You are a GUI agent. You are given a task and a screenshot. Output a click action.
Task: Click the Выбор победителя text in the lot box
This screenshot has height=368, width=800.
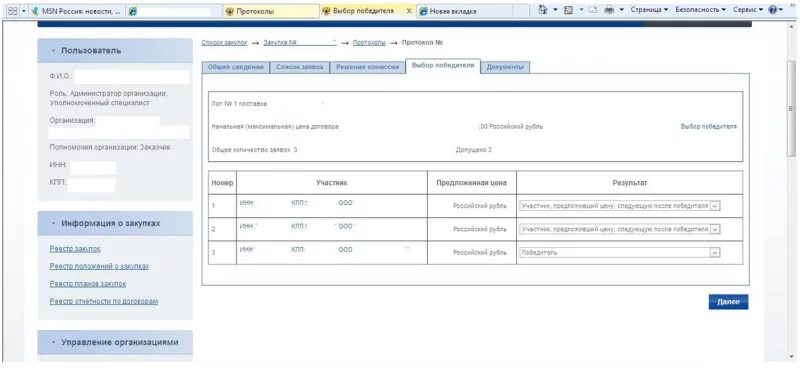coord(709,127)
